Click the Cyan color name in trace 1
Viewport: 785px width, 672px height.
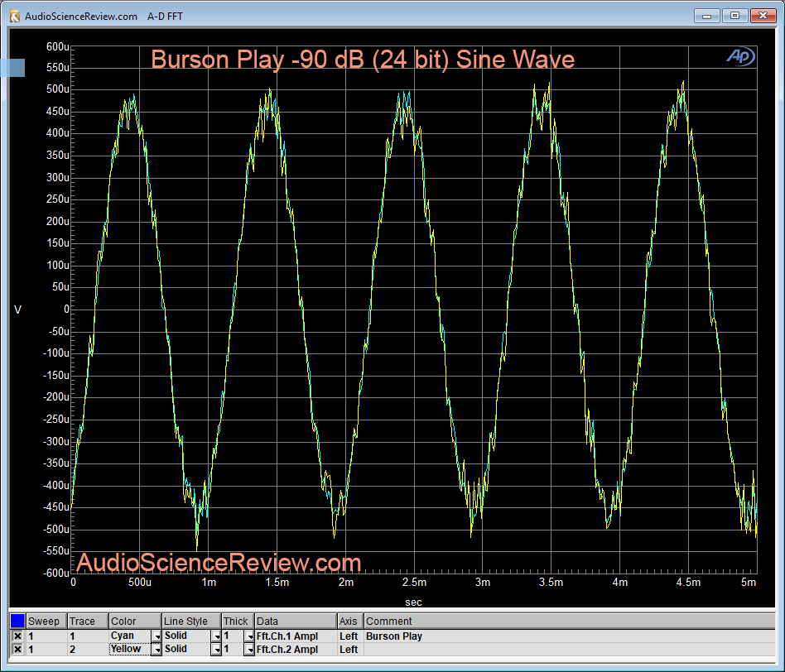(x=123, y=636)
